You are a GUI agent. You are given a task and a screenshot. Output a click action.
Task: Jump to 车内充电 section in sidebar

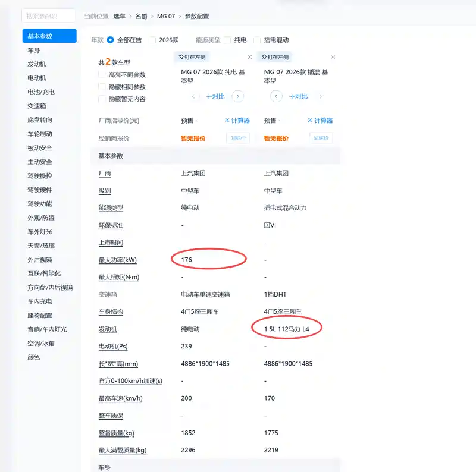point(40,301)
